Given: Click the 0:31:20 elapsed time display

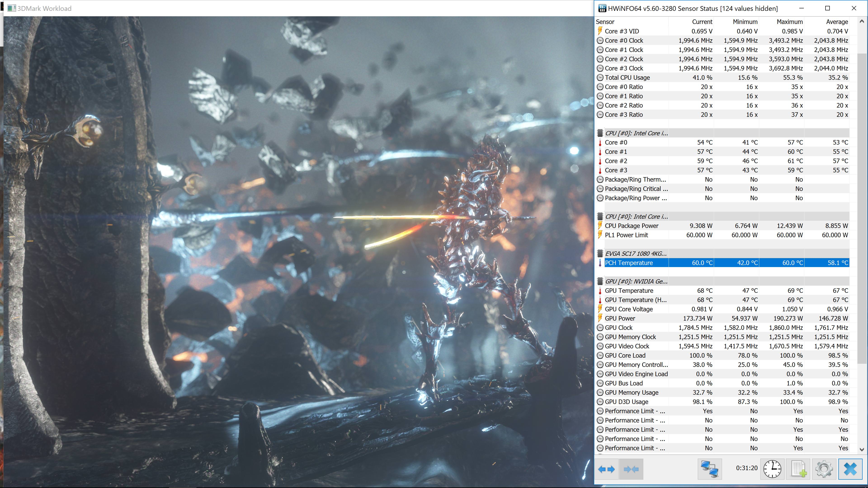Looking at the screenshot, I should 747,468.
